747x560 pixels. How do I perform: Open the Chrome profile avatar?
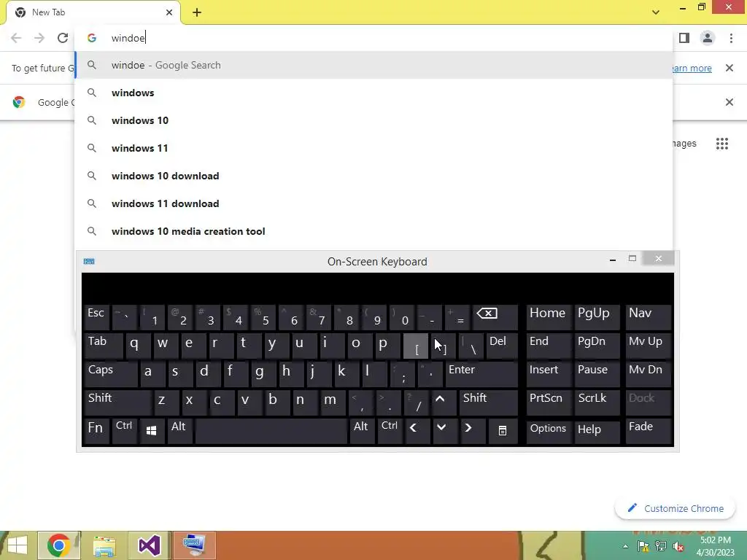coord(708,38)
